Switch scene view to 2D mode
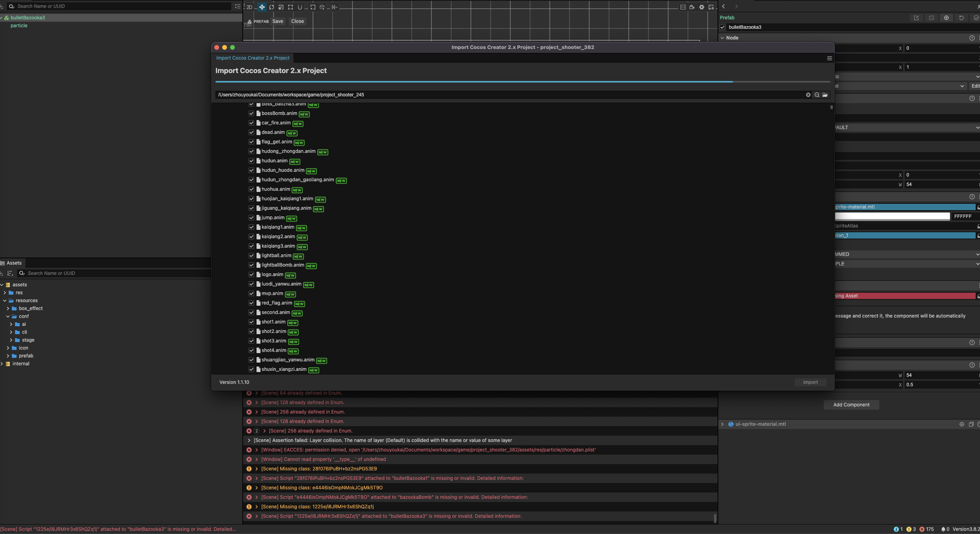 tap(249, 7)
